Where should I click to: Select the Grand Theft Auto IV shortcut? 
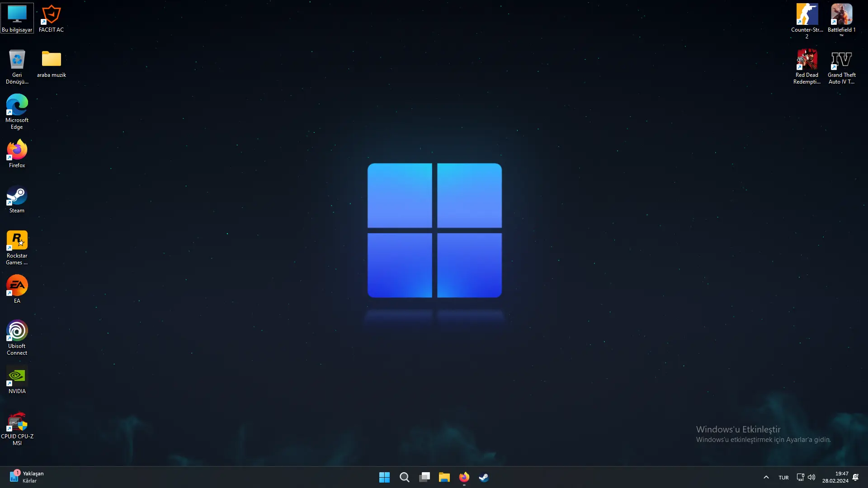[x=842, y=67]
